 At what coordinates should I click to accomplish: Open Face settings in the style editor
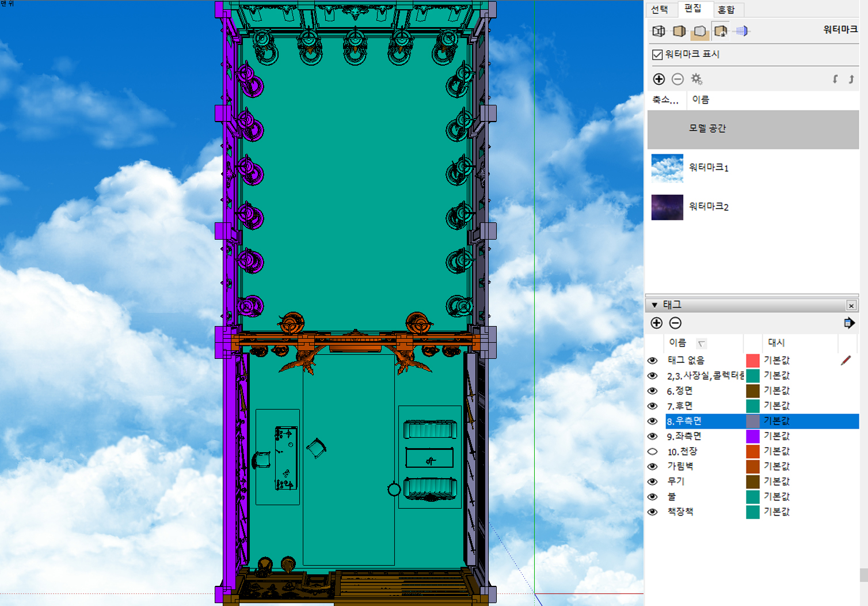click(679, 31)
